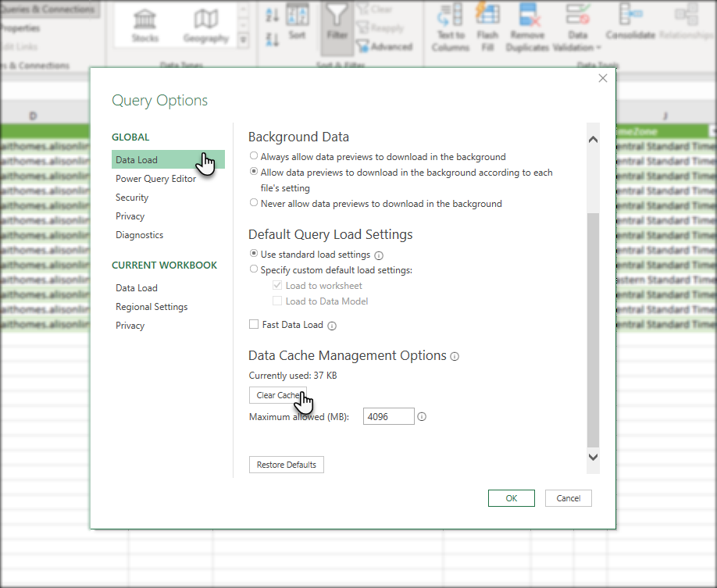This screenshot has height=588, width=717.
Task: Open Diagnostics options
Action: [139, 234]
